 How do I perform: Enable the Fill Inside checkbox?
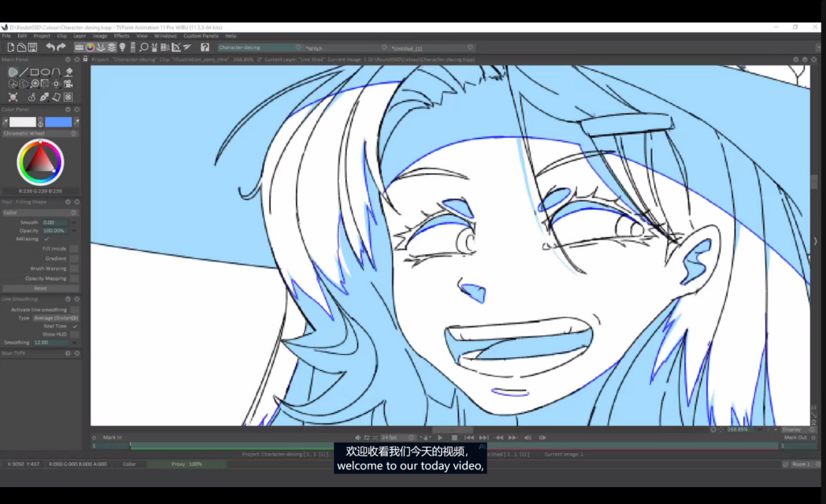73,248
